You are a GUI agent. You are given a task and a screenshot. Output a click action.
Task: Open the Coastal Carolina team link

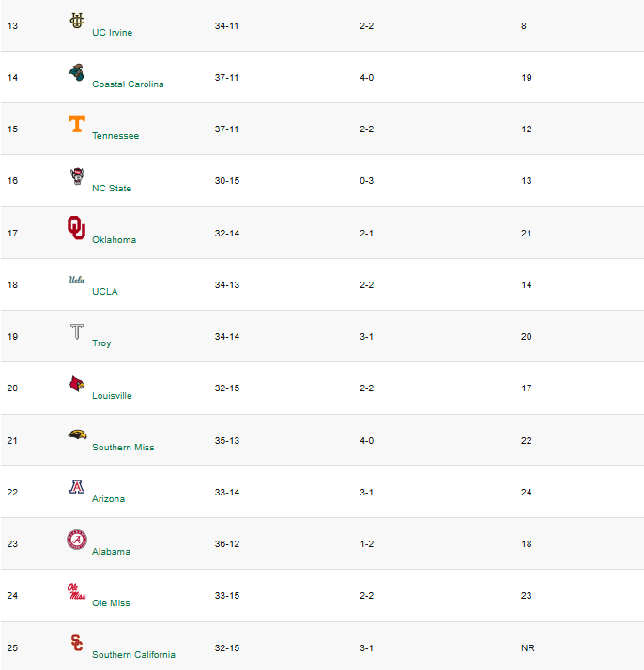[128, 84]
